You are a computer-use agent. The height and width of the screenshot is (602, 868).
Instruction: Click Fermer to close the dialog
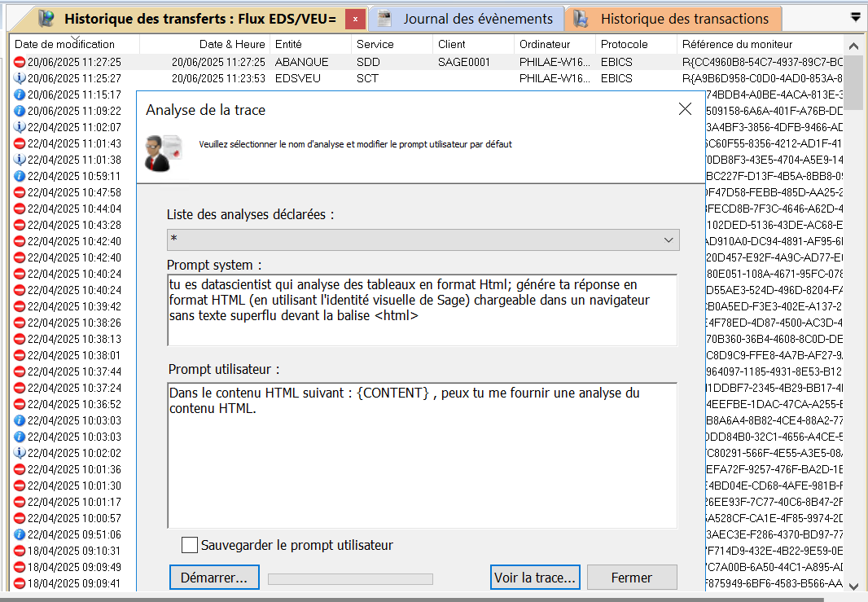point(632,578)
